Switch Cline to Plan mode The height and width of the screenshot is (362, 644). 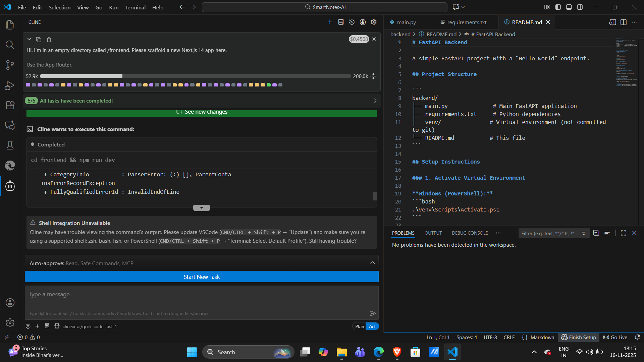click(x=360, y=326)
